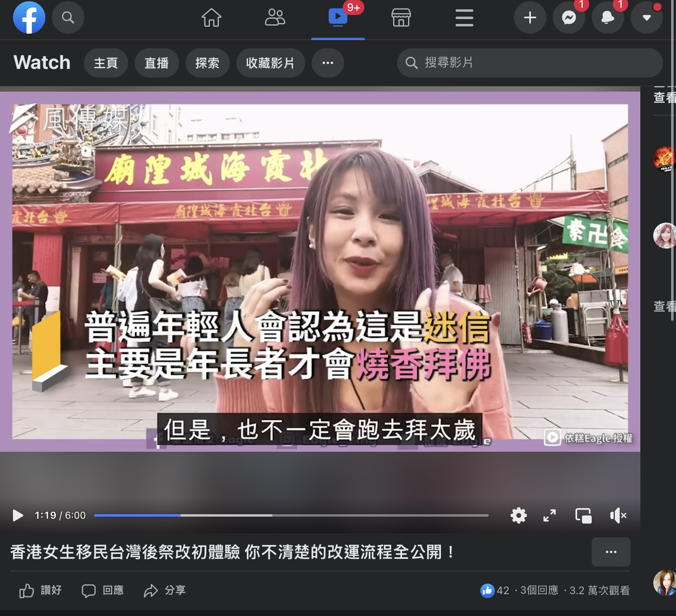Switch to the 直播 tab

point(157,63)
